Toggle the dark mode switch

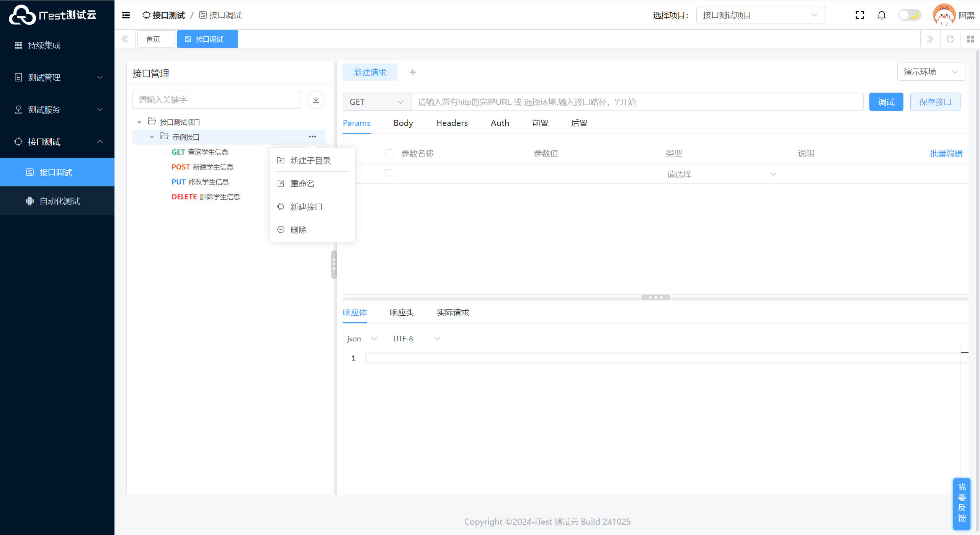[910, 15]
